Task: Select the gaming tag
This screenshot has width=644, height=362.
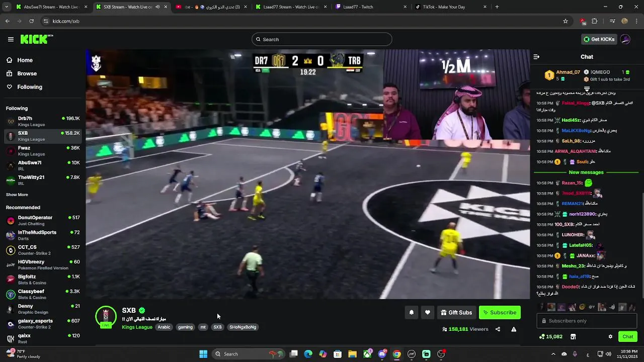Action: click(x=185, y=327)
